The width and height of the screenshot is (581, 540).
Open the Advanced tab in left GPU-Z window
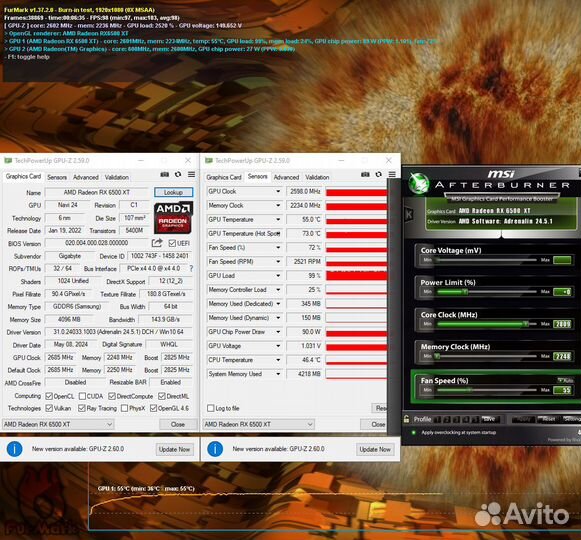[x=86, y=177]
